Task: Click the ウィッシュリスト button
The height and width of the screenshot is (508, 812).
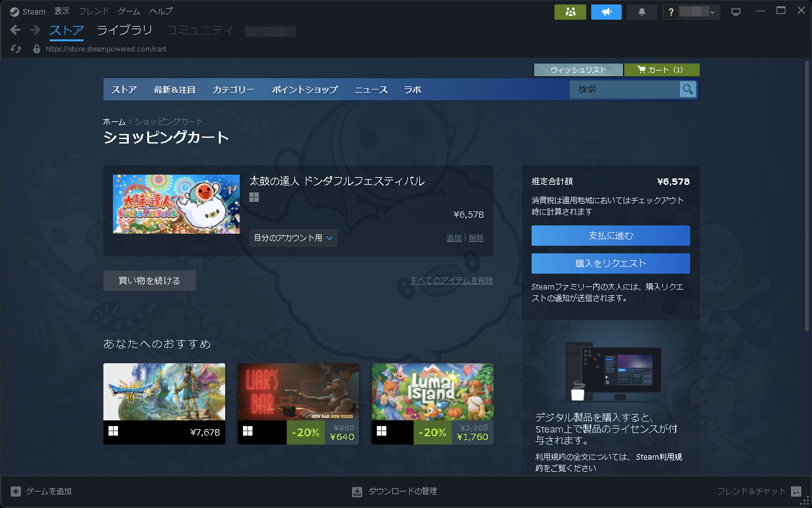Action: [578, 69]
